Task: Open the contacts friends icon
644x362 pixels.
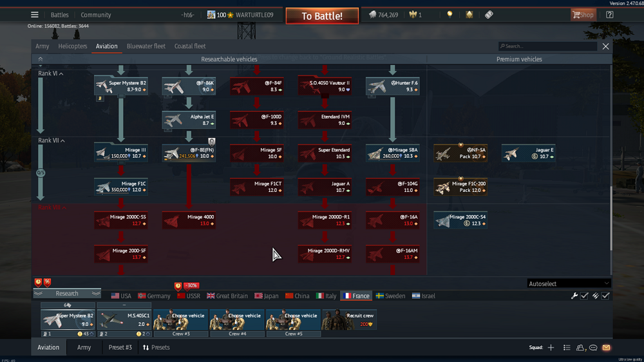Action: [x=580, y=348]
